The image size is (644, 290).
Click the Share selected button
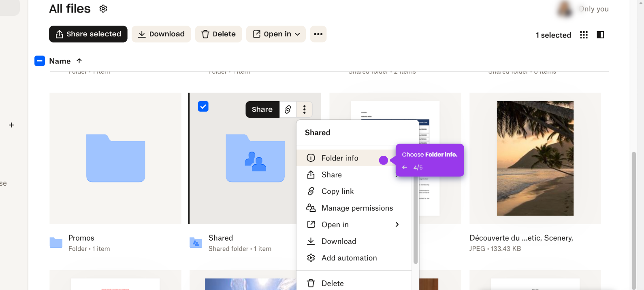pyautogui.click(x=88, y=34)
